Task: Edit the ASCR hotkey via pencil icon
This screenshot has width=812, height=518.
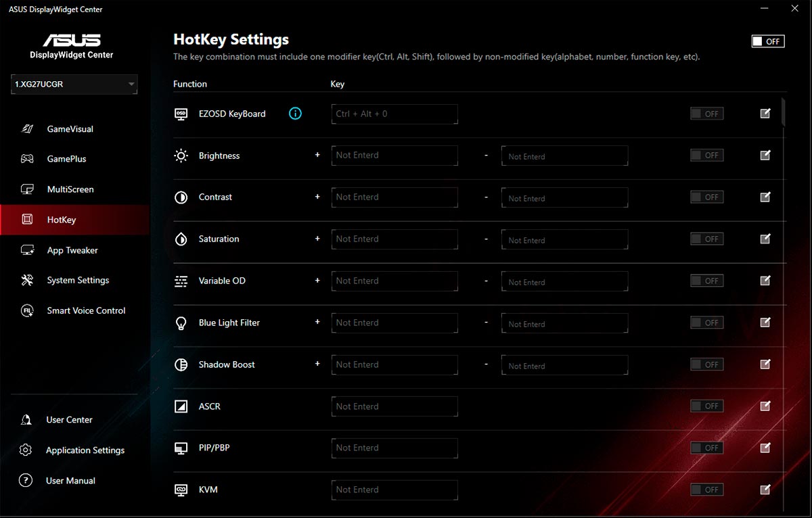Action: click(x=765, y=406)
